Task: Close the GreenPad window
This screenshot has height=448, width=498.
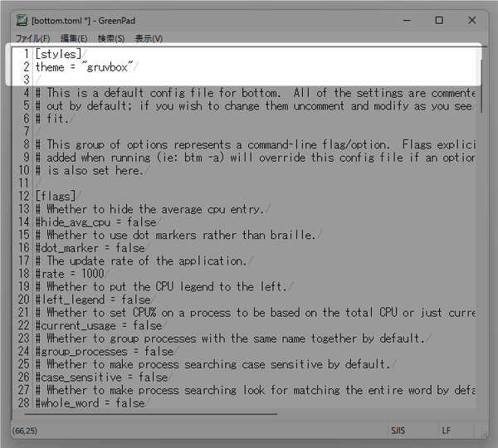Action: pyautogui.click(x=472, y=21)
